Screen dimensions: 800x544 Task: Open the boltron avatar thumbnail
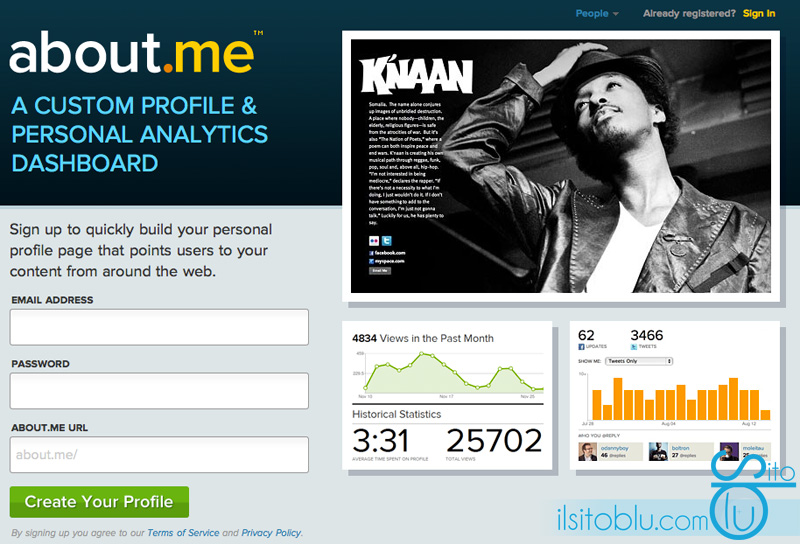[658, 452]
